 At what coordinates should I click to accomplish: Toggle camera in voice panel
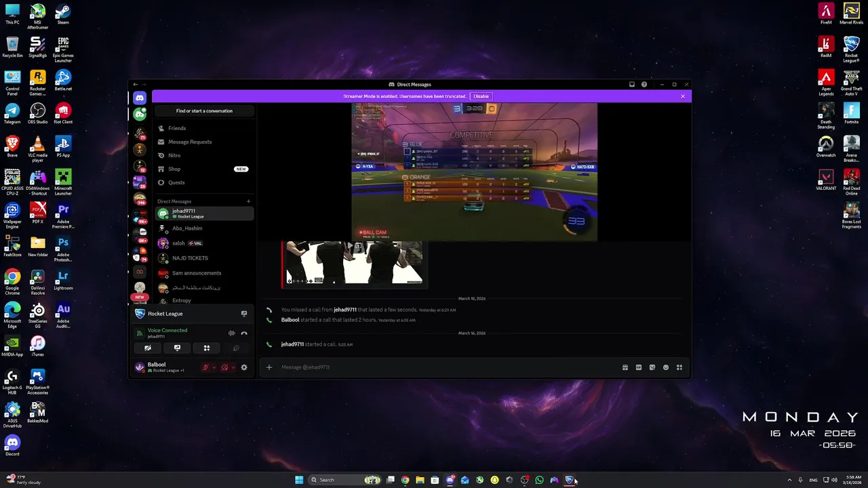(147, 348)
